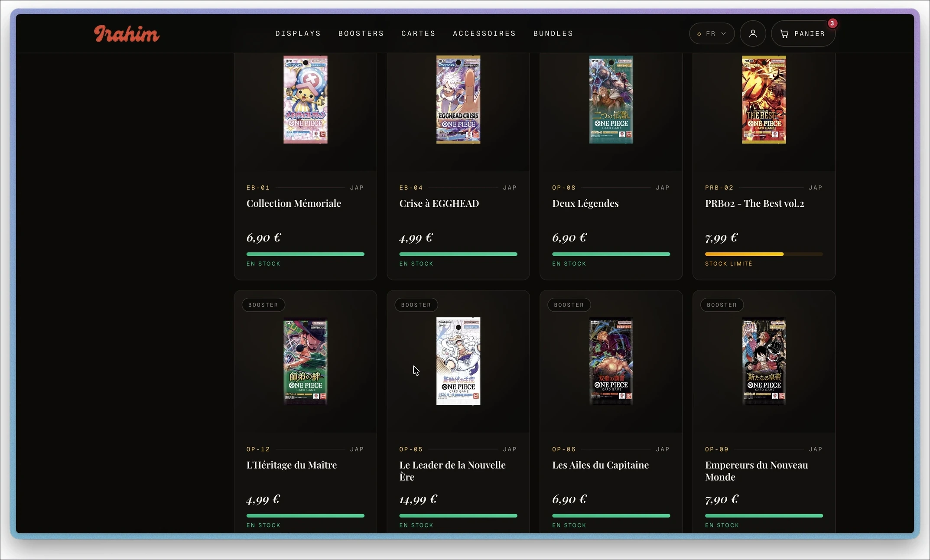Image resolution: width=930 pixels, height=560 pixels.
Task: Click the Booster tag on OP-12 card
Action: point(263,305)
